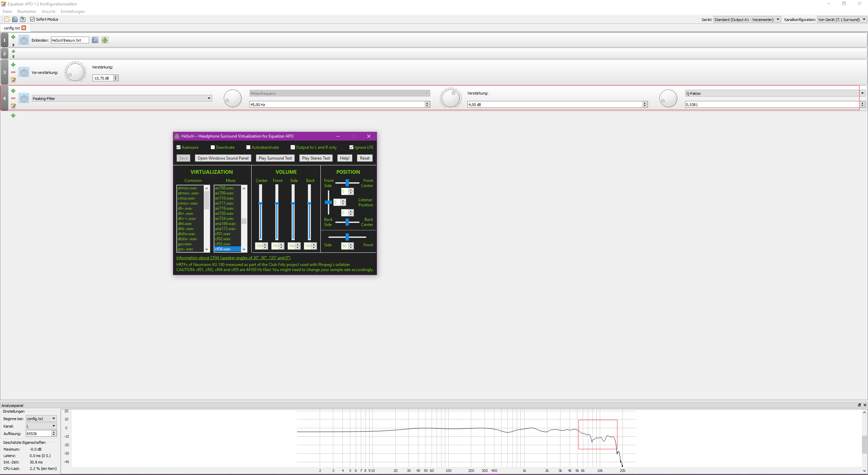The height and width of the screenshot is (475, 868).
Task: Click the open include file icon
Action: tap(95, 40)
